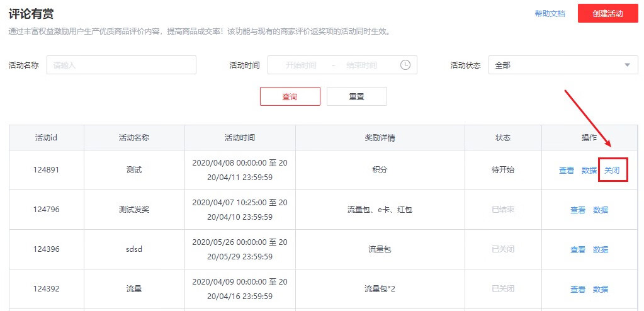Click 关闭 for activity 124891
This screenshot has height=311, width=644.
(x=612, y=170)
